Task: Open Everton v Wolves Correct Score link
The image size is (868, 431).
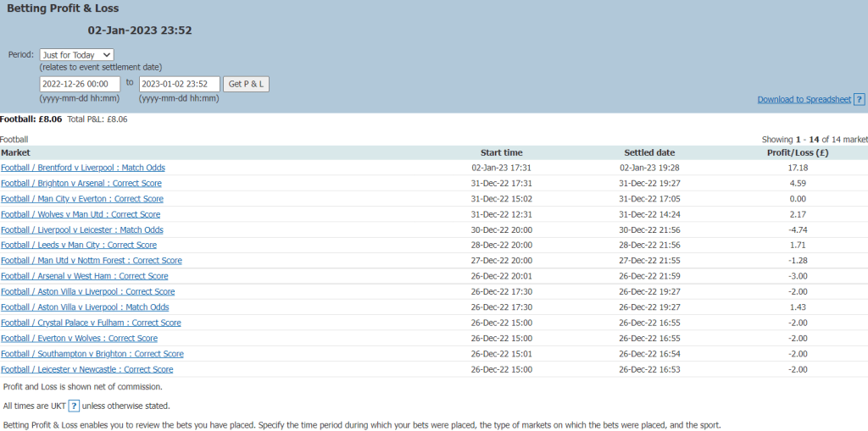Action: (79, 338)
